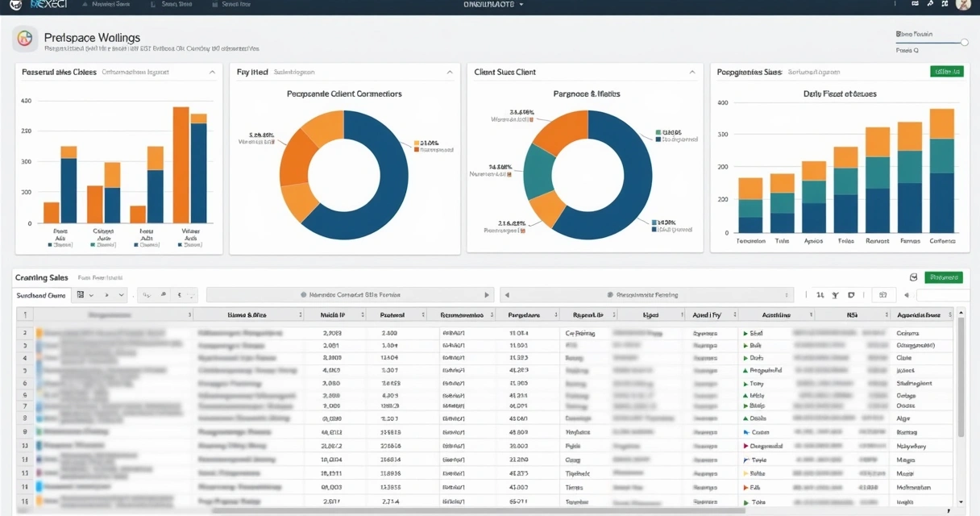This screenshot has height=516, width=980.
Task: Click the app logo icon in top-left corner
Action: coord(15,5)
